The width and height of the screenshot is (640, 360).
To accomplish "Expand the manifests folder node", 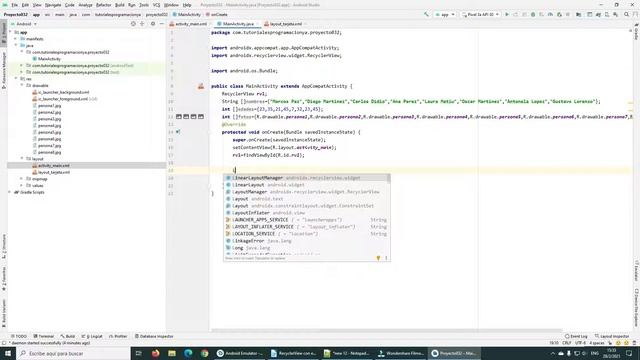I will click(16, 39).
